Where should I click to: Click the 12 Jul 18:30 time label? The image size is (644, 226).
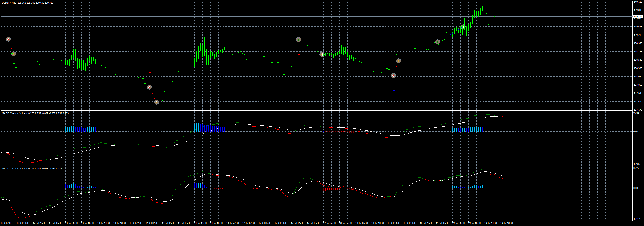pyautogui.click(x=23, y=223)
